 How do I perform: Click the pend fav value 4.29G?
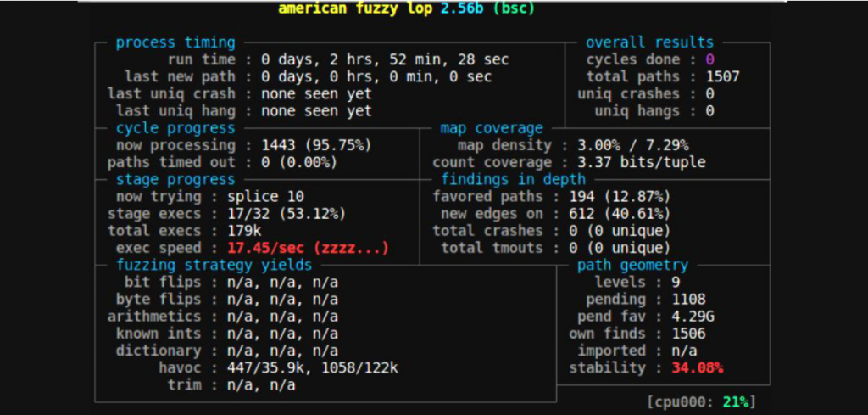click(688, 316)
